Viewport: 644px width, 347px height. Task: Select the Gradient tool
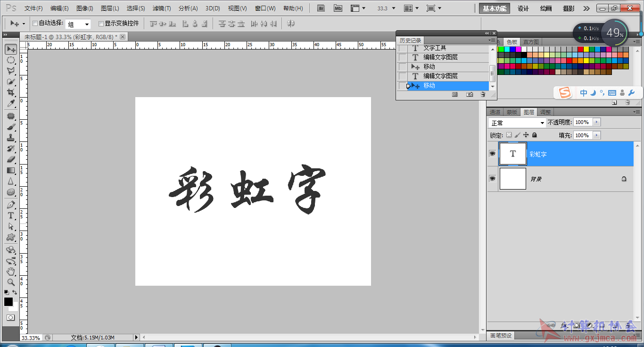[x=11, y=170]
